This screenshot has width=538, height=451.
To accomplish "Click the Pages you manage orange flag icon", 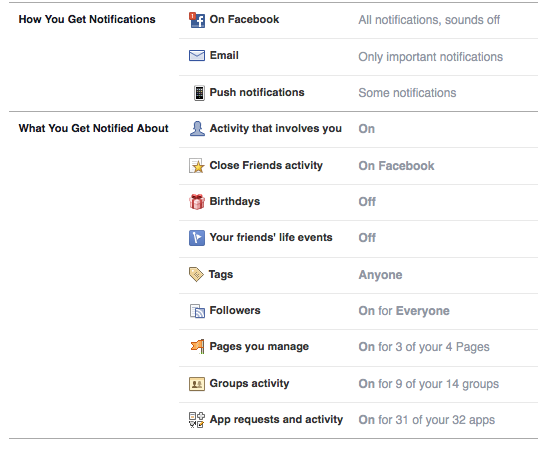I will coord(198,346).
